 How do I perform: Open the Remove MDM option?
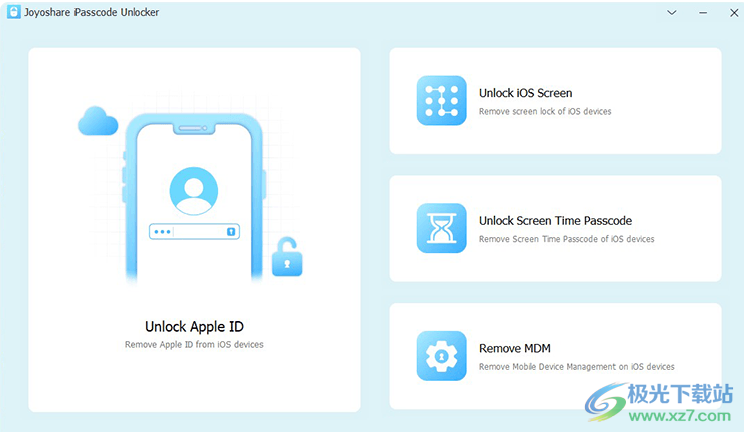click(555, 356)
